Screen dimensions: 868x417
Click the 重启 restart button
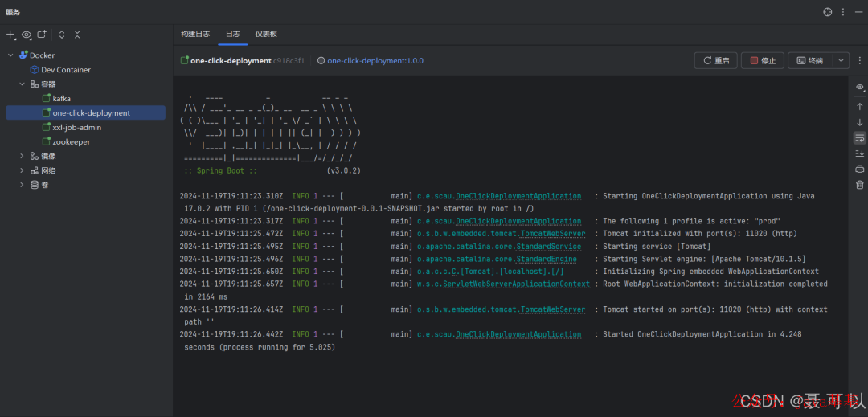pyautogui.click(x=716, y=61)
